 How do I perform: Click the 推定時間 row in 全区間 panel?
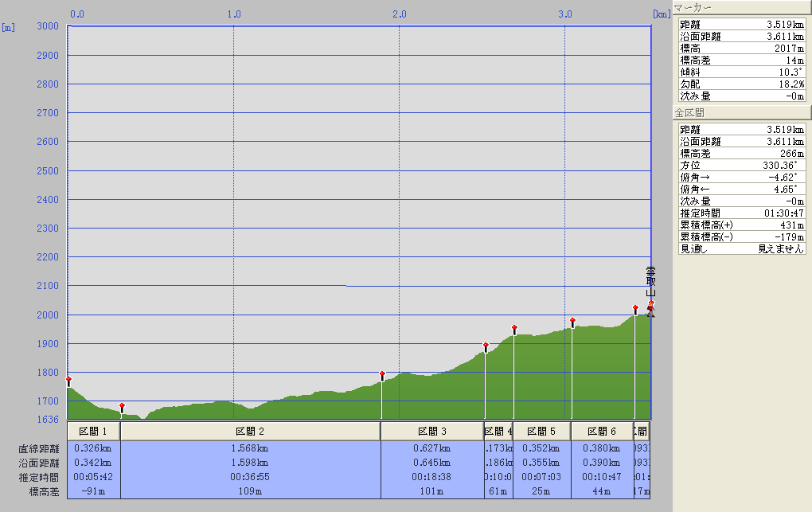point(741,213)
